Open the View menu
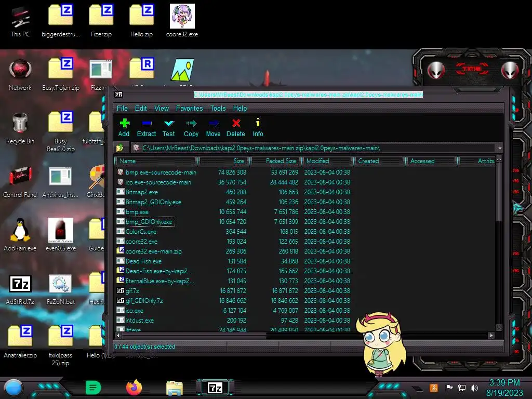Screen dimensions: 532x399 [162, 108]
